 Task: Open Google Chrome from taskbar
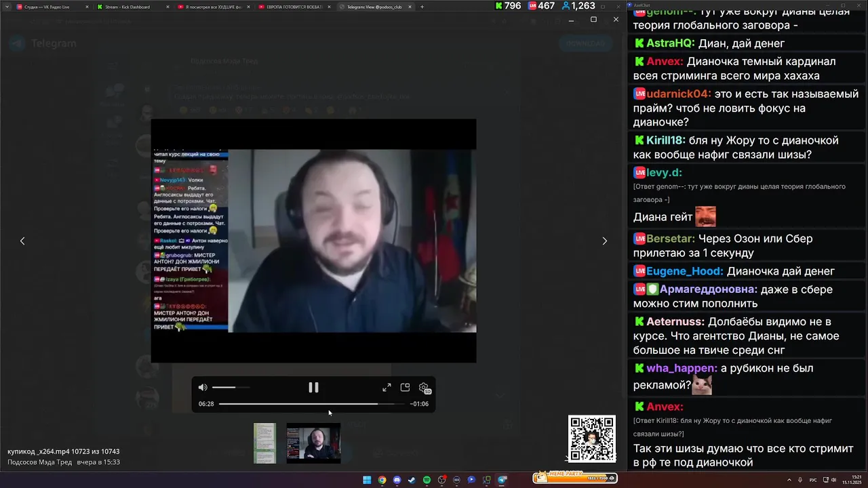(x=382, y=480)
